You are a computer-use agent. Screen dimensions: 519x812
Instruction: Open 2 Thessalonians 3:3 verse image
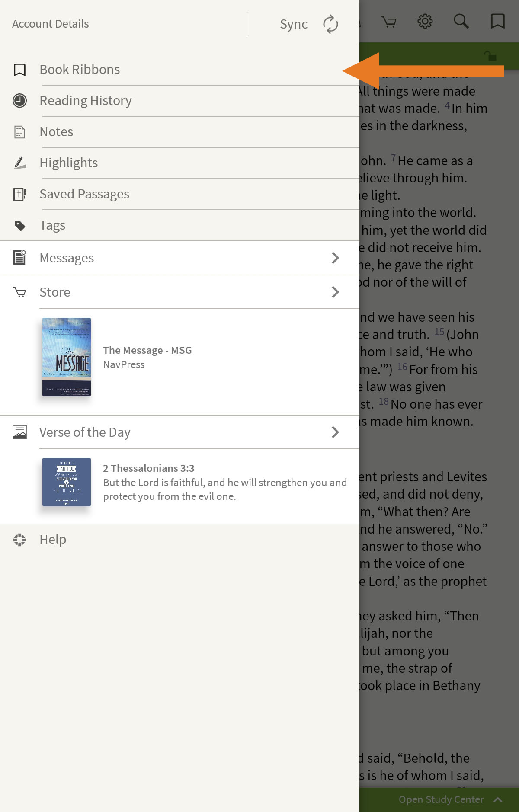point(67,482)
